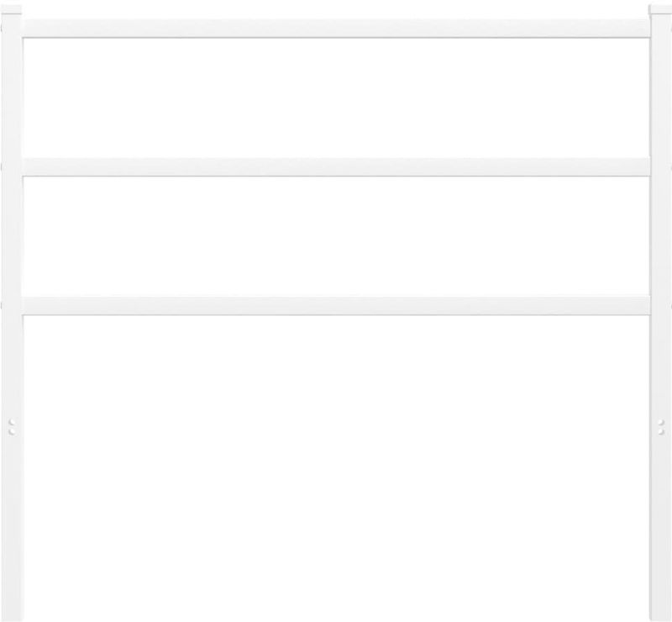Viewport: 672px width, 622px height.
Task: Click empty space between middle and lowest rails
Action: [x=336, y=236]
